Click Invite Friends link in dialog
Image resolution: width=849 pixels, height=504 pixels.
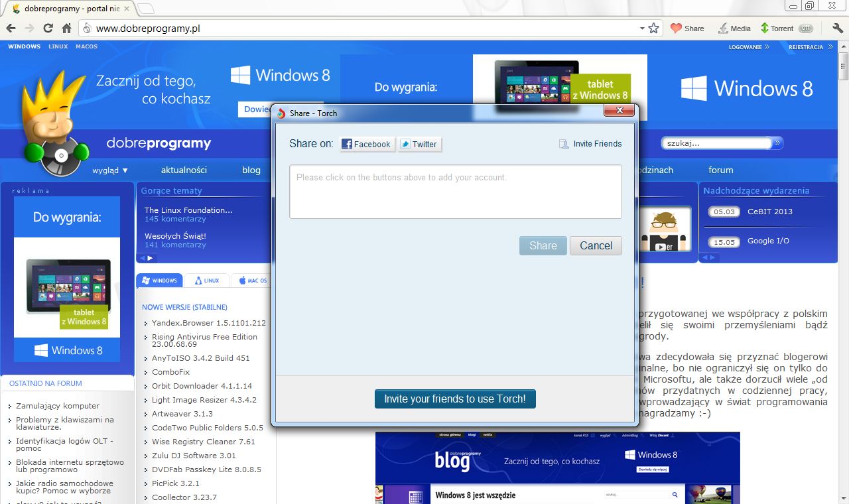click(x=590, y=144)
